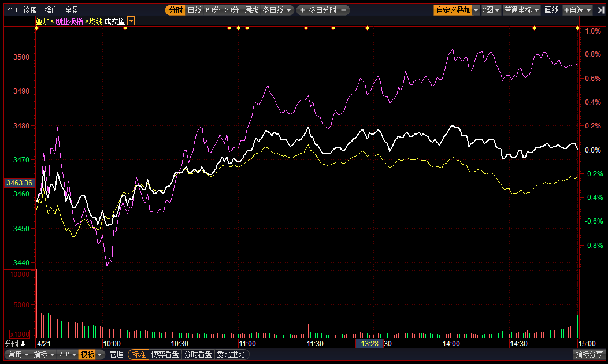The image size is (608, 364).
Task: Click the collapse-panel arrow icon at top right
Action: pyautogui.click(x=600, y=10)
